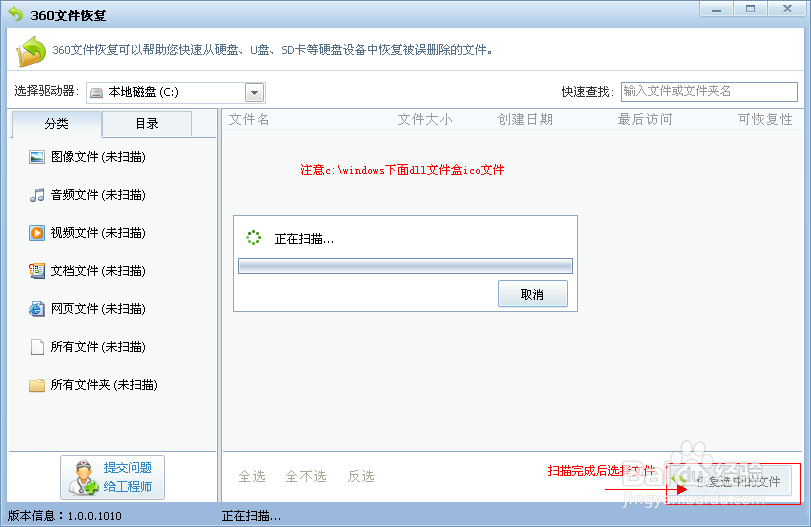Viewport: 811px width, 527px height.
Task: Click the local disk drive icon in selector
Action: (x=96, y=93)
